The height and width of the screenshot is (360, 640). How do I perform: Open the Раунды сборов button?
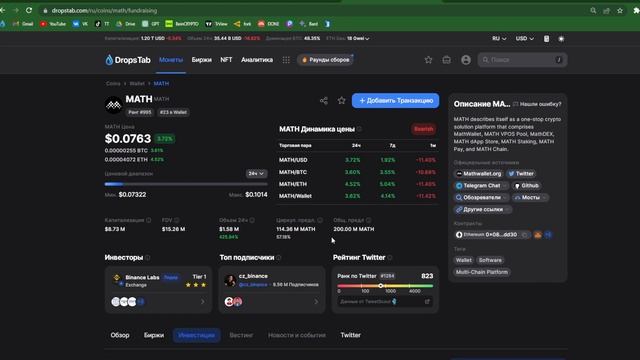point(325,60)
